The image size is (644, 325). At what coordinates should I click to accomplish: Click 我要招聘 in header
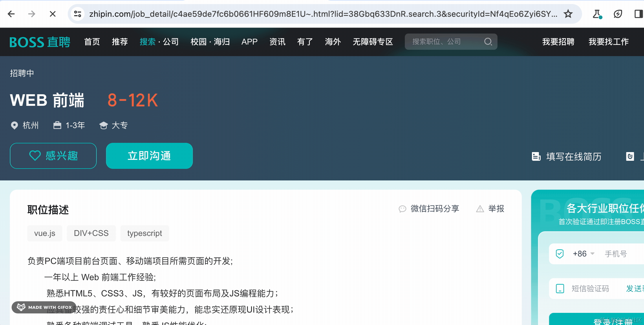click(558, 42)
